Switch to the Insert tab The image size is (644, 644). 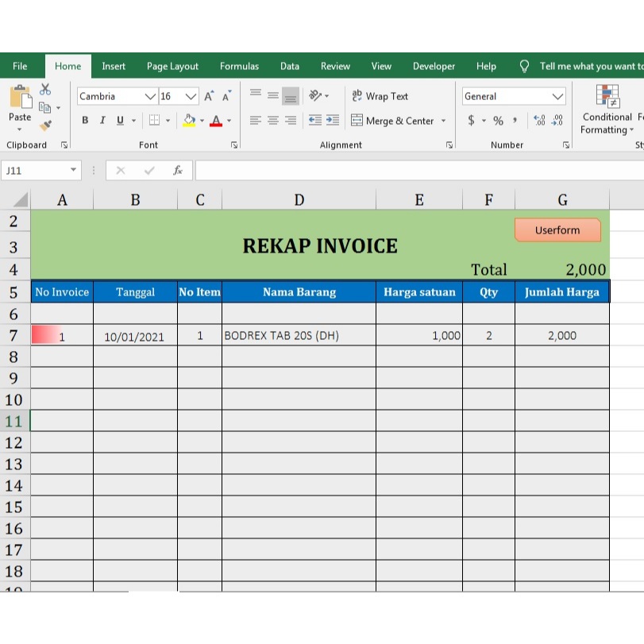click(x=114, y=66)
